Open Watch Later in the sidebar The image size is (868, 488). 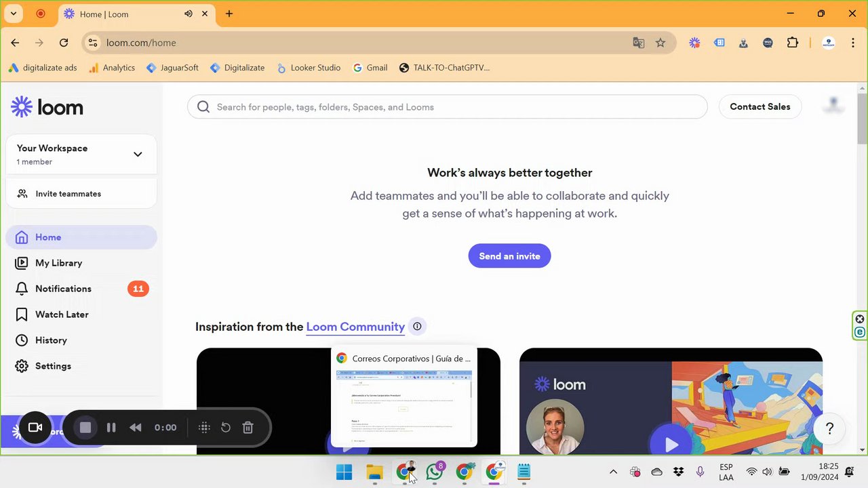[81, 314]
